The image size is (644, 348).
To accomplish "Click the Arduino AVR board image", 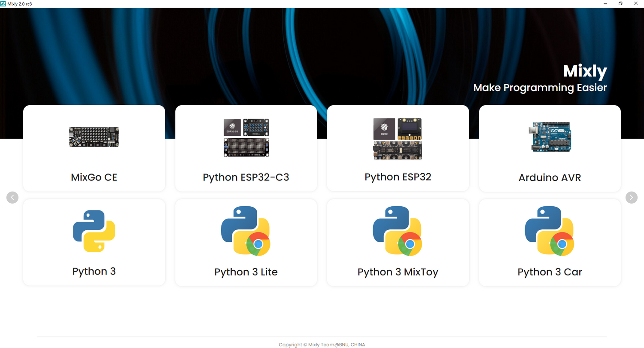I will (x=550, y=137).
